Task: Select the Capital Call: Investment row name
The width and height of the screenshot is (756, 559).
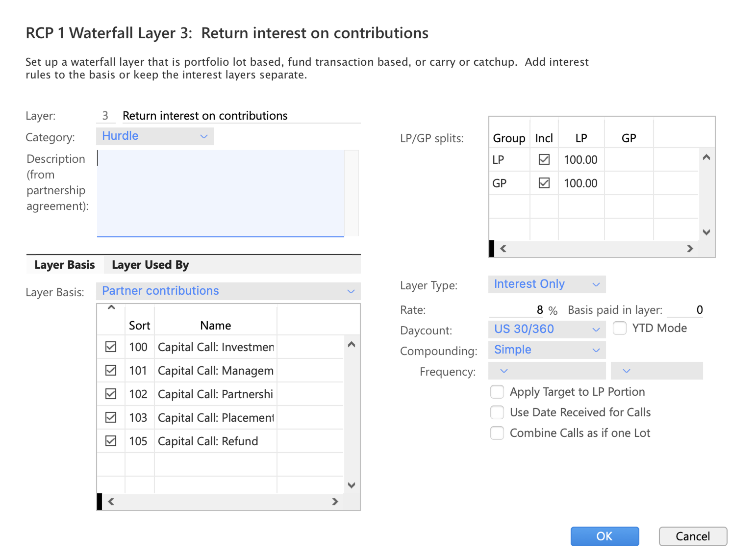Action: pos(216,347)
